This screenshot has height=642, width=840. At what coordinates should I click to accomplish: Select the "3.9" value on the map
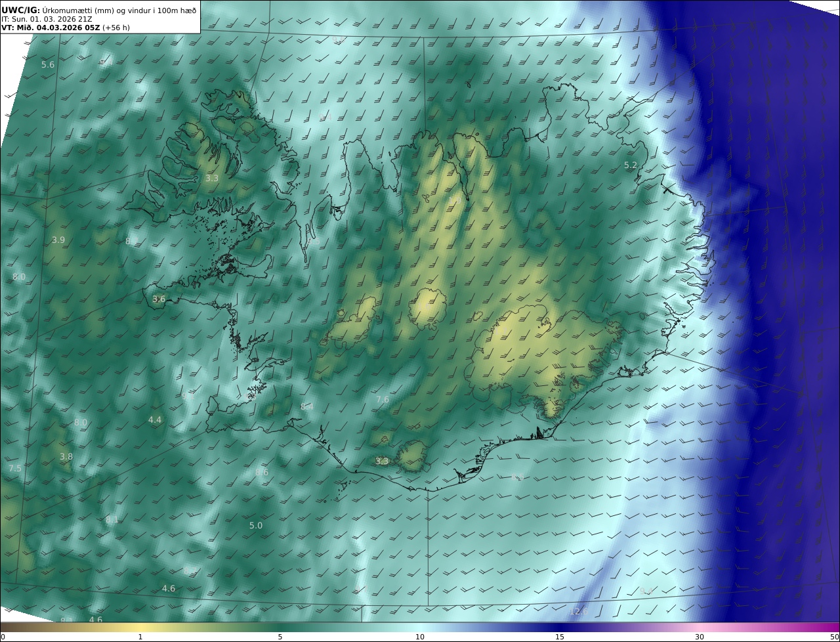tap(58, 240)
